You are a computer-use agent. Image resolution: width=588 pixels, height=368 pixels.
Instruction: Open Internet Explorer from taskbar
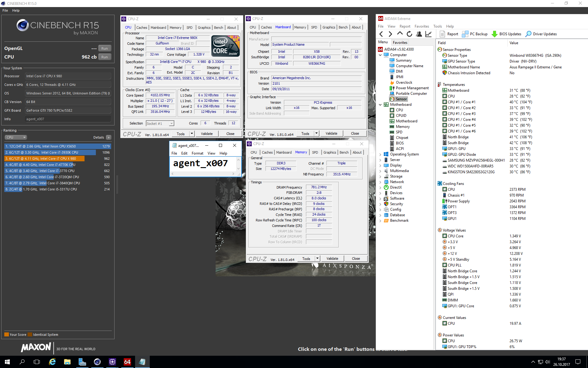point(52,362)
